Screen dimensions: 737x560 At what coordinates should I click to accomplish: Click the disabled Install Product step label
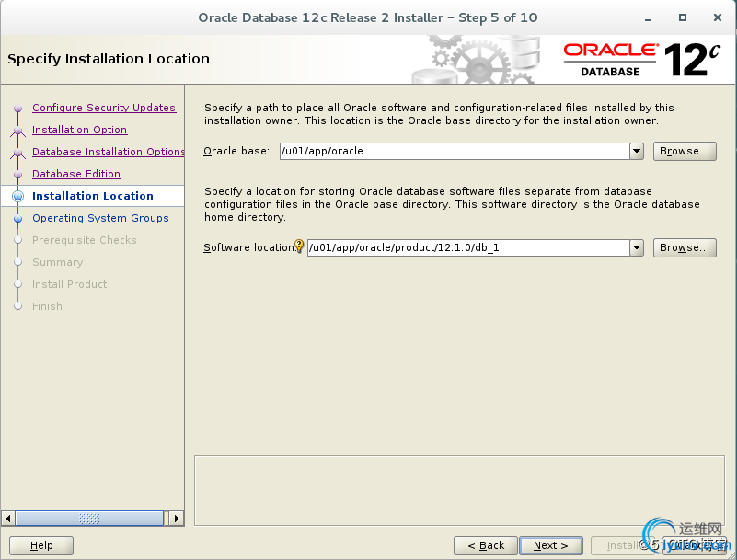69,284
